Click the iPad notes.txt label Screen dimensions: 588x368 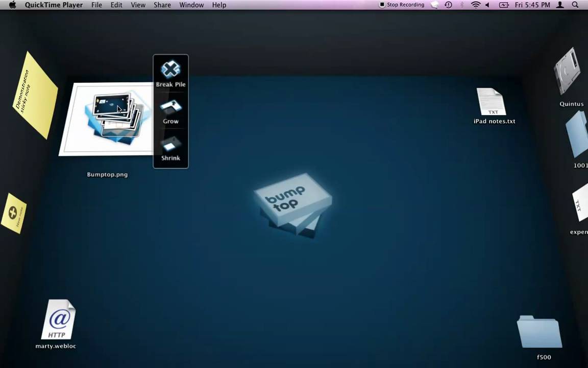tap(494, 121)
